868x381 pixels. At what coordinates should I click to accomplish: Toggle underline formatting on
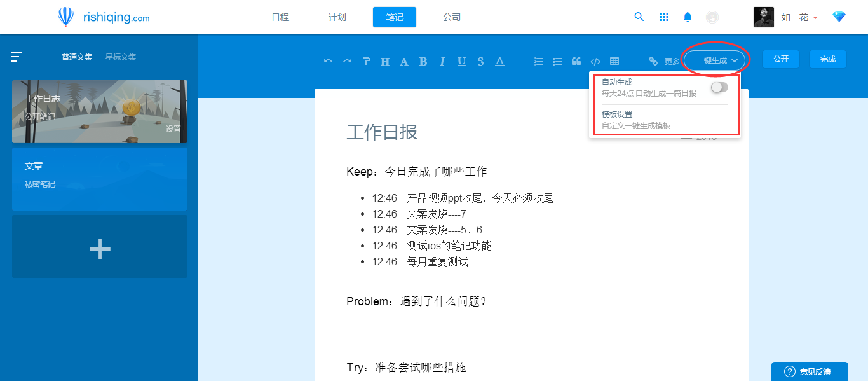[461, 61]
